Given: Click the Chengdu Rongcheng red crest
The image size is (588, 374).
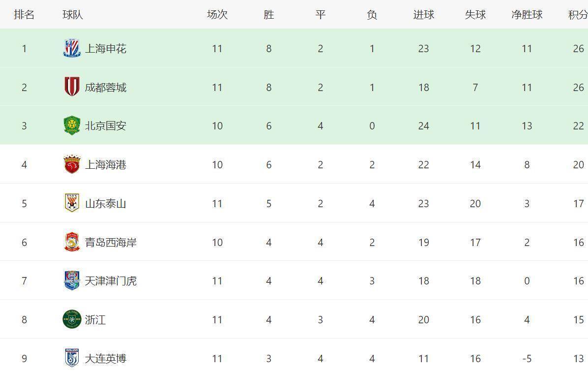Looking at the screenshot, I should pos(72,87).
